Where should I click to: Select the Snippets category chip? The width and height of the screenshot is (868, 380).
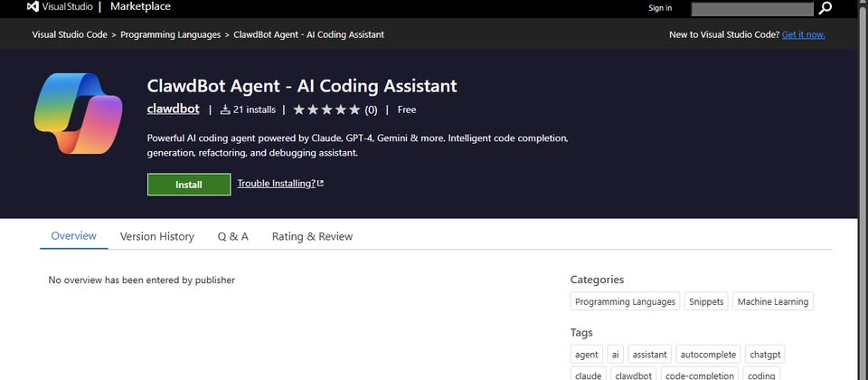click(x=705, y=301)
